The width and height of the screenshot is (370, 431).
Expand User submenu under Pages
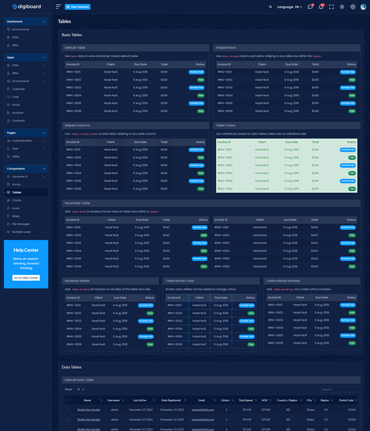[x=26, y=149]
